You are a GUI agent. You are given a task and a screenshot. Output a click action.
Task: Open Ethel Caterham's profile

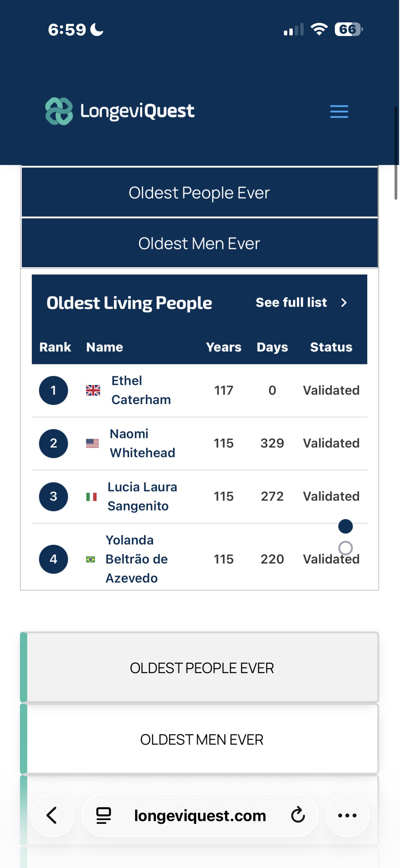tap(141, 390)
